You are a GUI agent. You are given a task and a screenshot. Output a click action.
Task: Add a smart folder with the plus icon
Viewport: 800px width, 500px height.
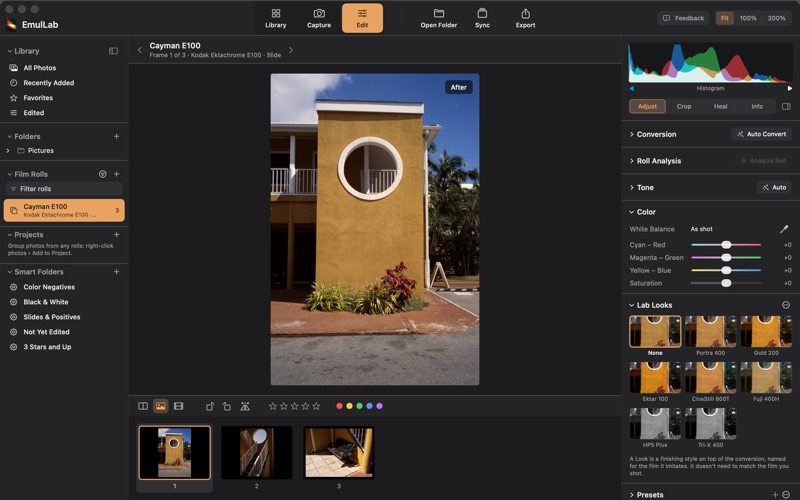tap(116, 272)
